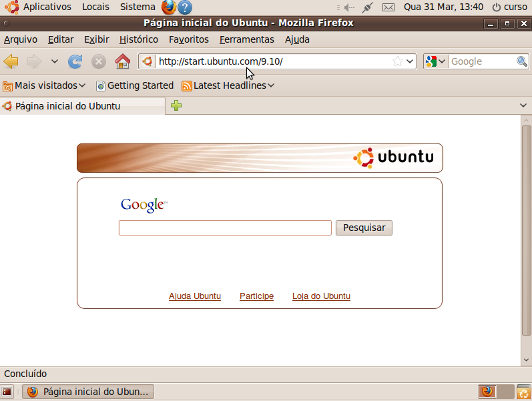Open the Editar menu
Screen dimensions: 532x401
click(61, 39)
